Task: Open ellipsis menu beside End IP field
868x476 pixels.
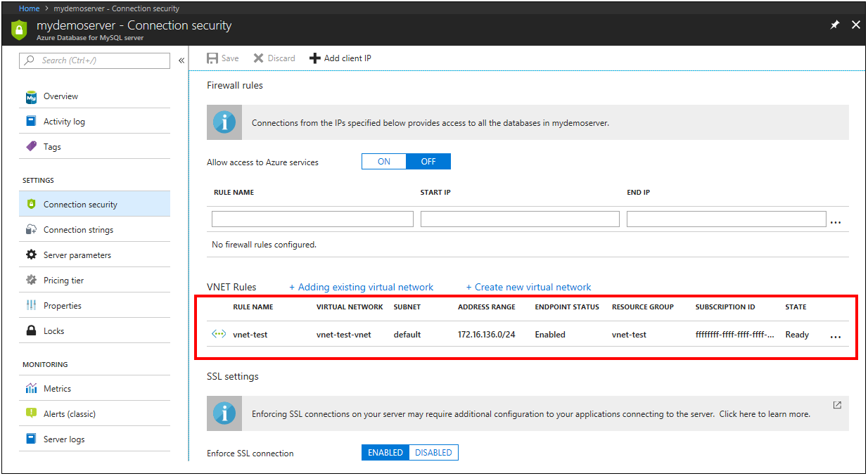Action: (x=836, y=221)
